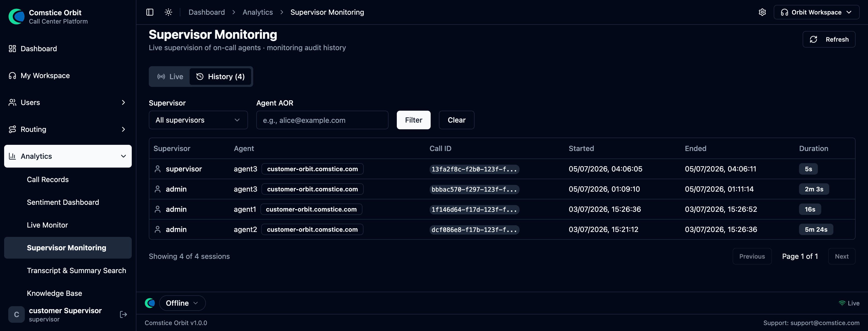Open Sentiment Dashboard submenu item

click(63, 202)
